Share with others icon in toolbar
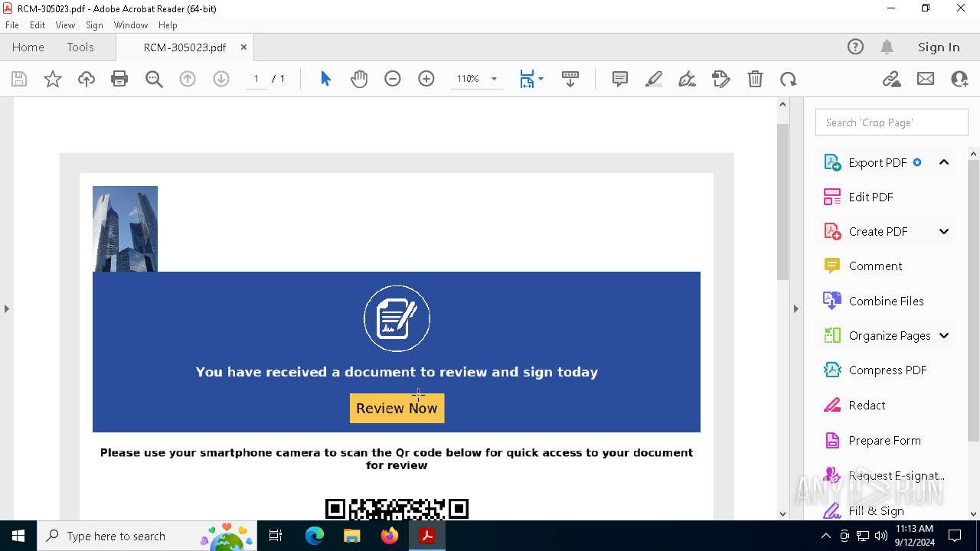980x551 pixels. [x=959, y=79]
